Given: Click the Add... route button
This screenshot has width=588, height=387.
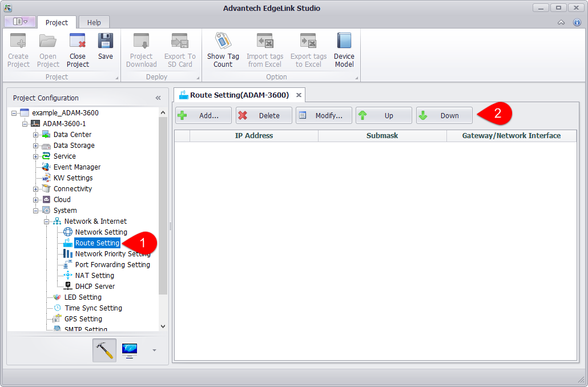Looking at the screenshot, I should pyautogui.click(x=203, y=115).
